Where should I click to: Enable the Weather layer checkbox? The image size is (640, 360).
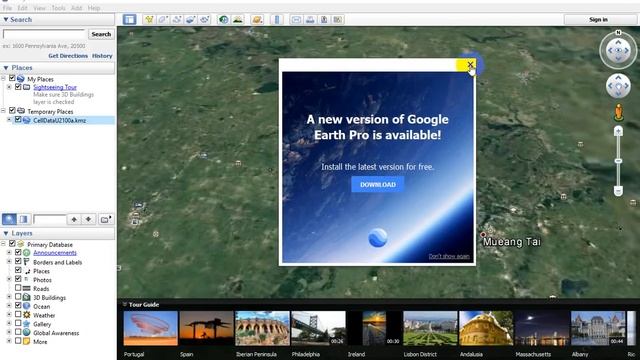click(x=18, y=315)
